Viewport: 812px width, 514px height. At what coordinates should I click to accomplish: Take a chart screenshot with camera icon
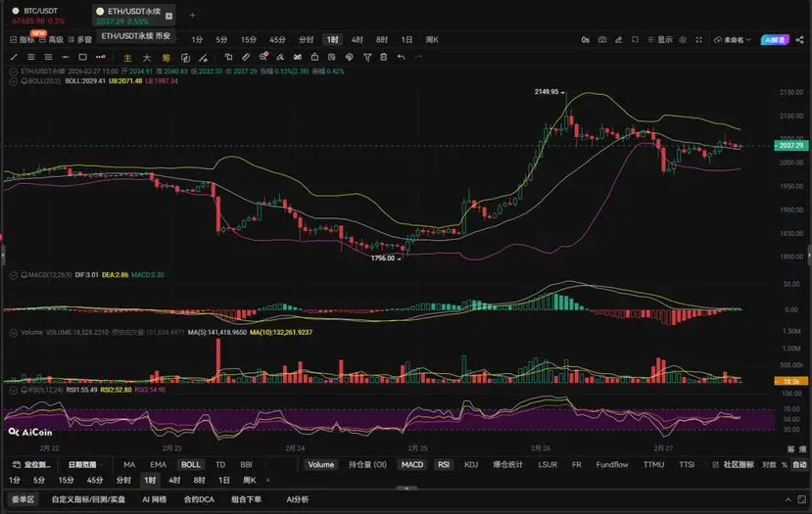coord(602,40)
